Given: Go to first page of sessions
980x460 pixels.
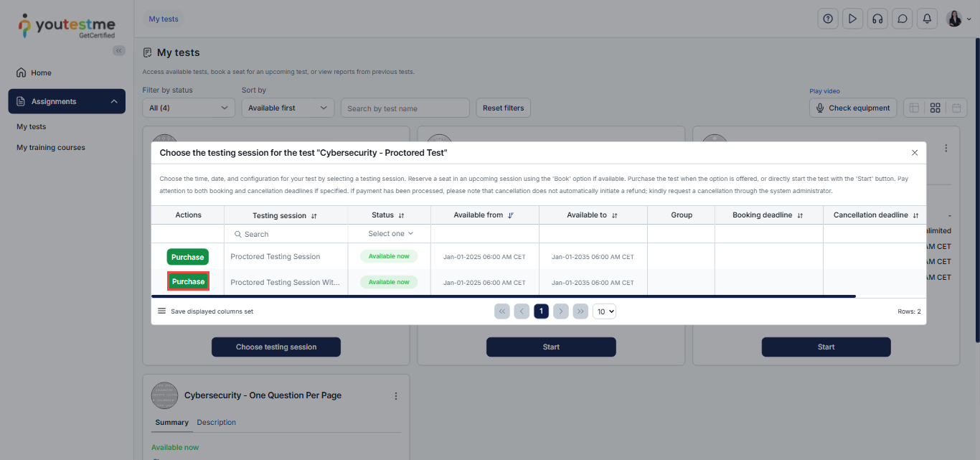Looking at the screenshot, I should (x=502, y=311).
